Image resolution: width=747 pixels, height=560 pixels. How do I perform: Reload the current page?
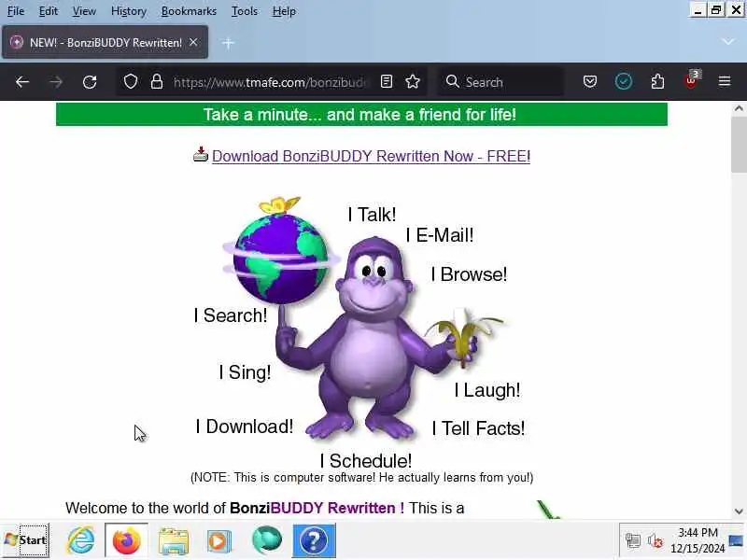pyautogui.click(x=90, y=82)
